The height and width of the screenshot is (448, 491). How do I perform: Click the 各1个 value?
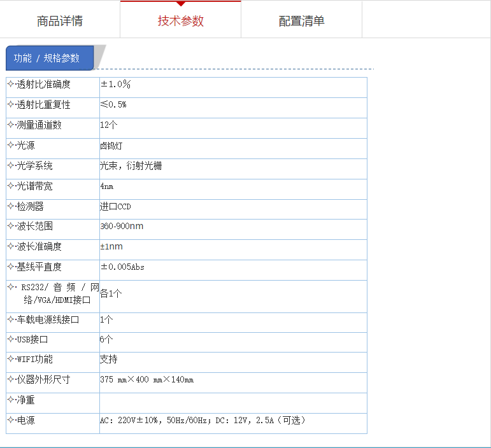pyautogui.click(x=111, y=293)
